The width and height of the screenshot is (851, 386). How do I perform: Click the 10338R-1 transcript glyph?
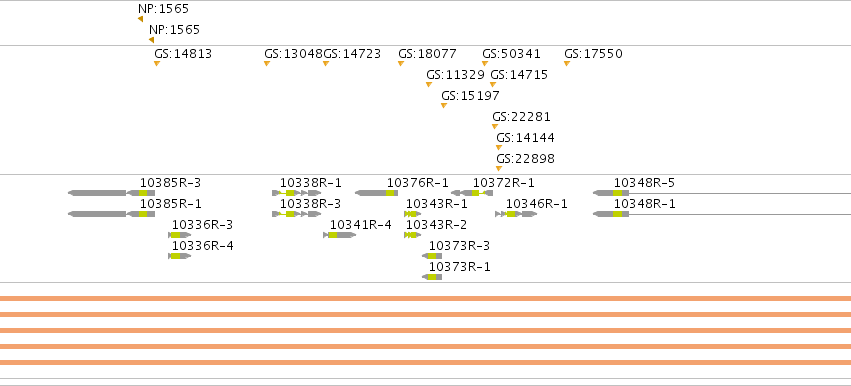[x=297, y=193]
